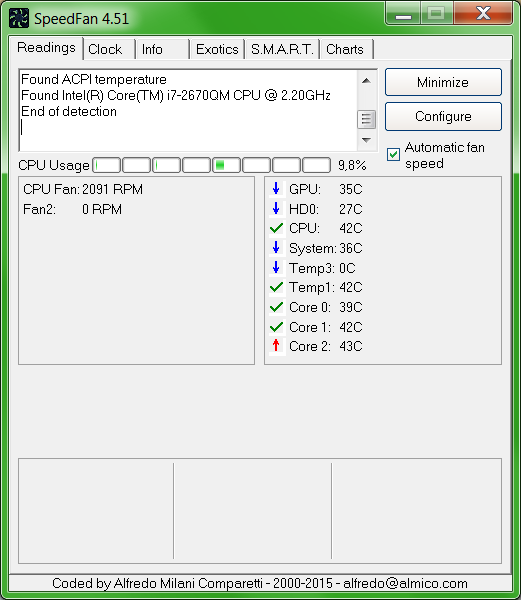
Task: Click the log scroll up arrow
Action: (x=366, y=80)
